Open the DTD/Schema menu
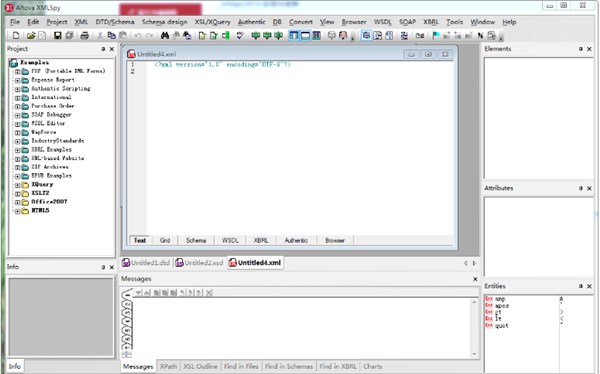 (x=115, y=22)
